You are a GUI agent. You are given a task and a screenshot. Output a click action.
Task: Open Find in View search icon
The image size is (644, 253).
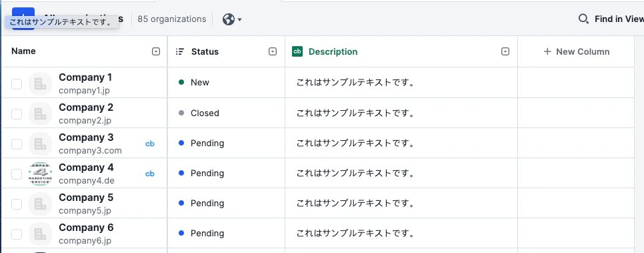coord(583,19)
